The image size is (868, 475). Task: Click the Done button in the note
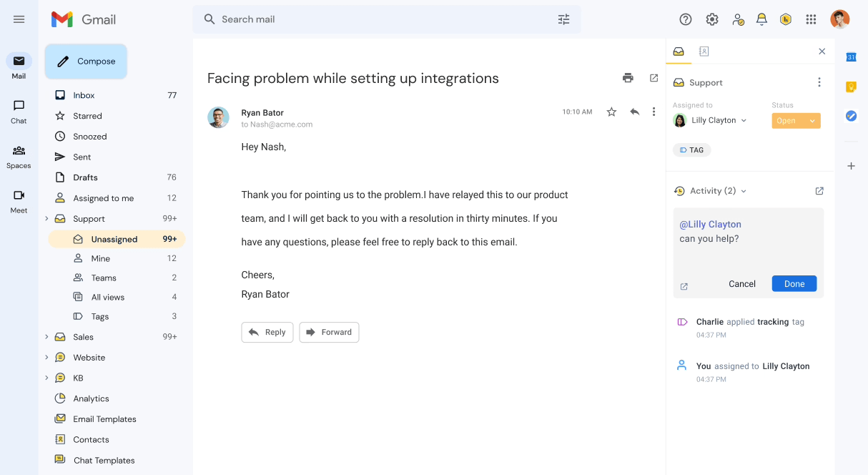(794, 284)
